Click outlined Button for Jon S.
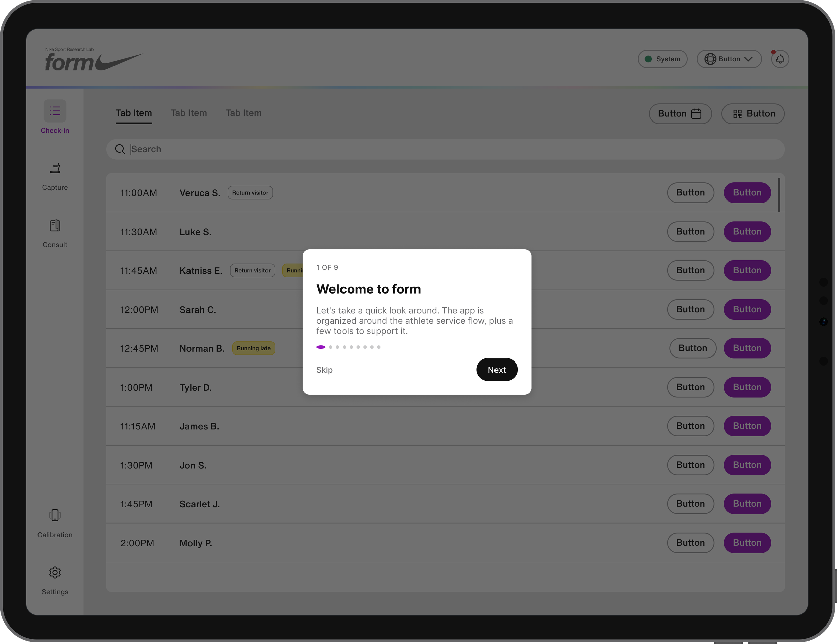The image size is (837, 644). (690, 465)
